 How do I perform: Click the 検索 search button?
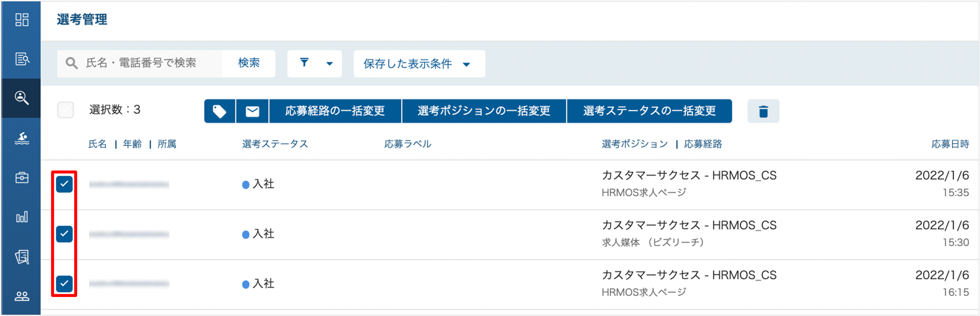point(249,63)
